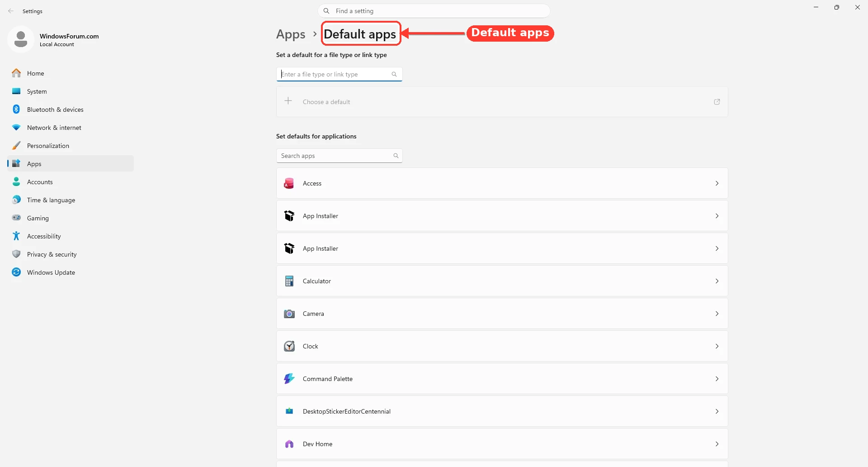Image resolution: width=868 pixels, height=467 pixels.
Task: Click the Apps sidebar icon
Action: pos(16,163)
